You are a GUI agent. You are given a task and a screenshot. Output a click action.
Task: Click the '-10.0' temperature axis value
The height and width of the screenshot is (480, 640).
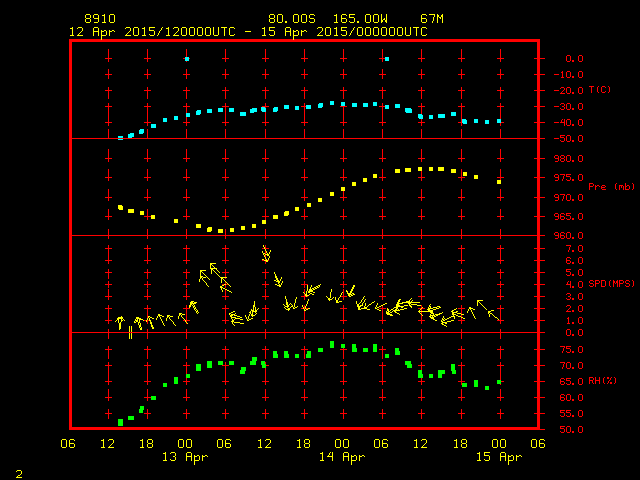click(x=569, y=75)
